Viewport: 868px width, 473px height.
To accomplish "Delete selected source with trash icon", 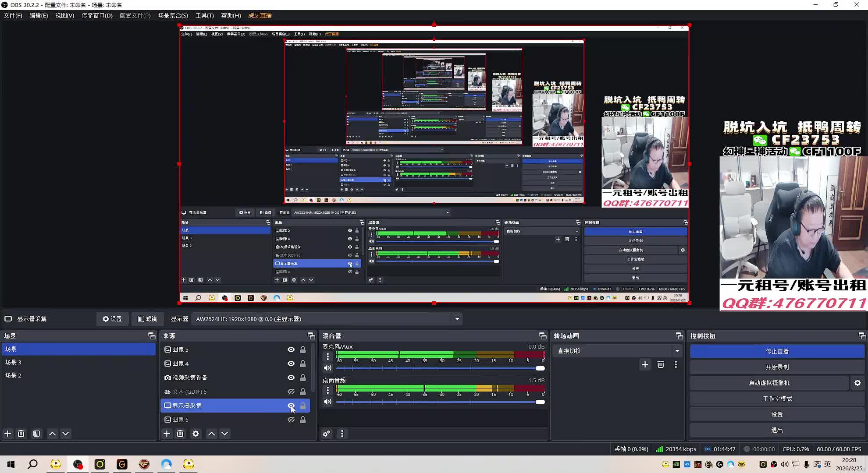I will [180, 434].
